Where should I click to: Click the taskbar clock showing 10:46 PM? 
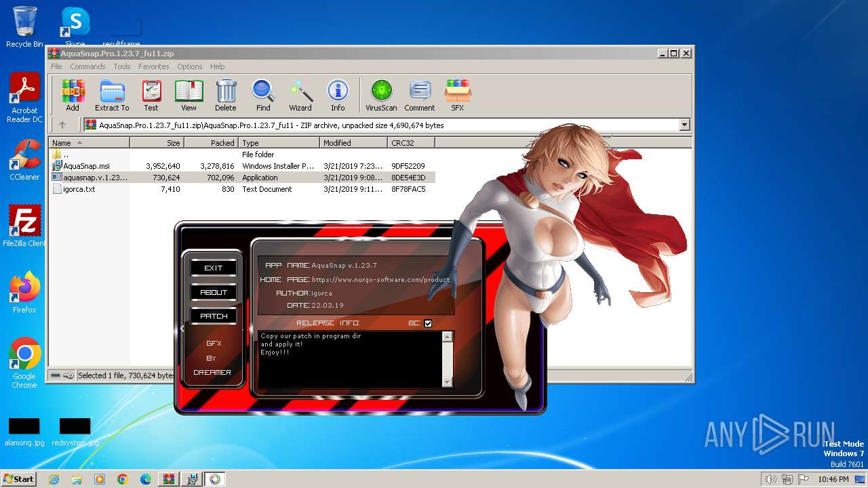[833, 479]
